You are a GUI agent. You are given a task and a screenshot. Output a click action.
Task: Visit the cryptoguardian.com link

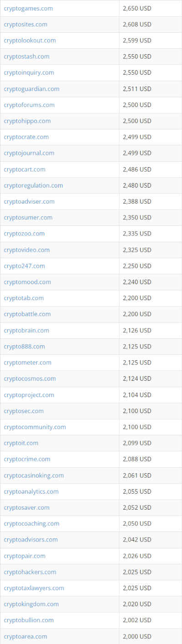31,89
